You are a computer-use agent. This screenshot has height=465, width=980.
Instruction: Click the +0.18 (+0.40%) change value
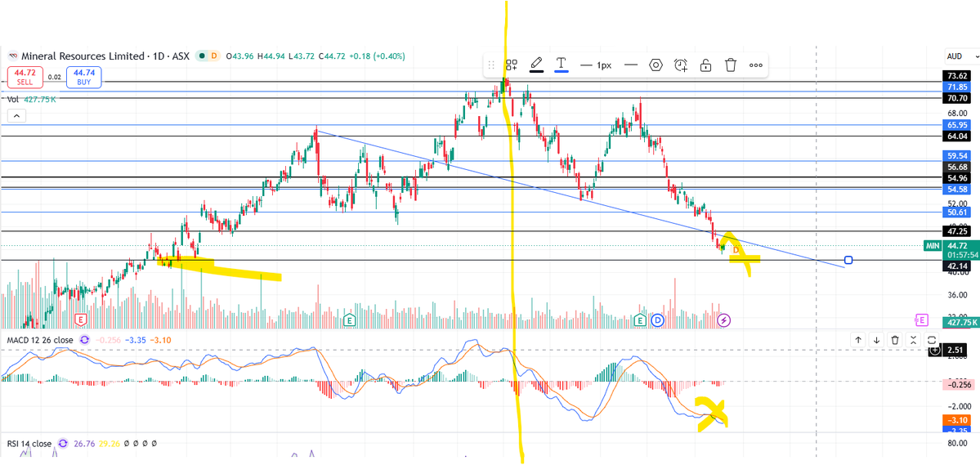click(x=378, y=56)
